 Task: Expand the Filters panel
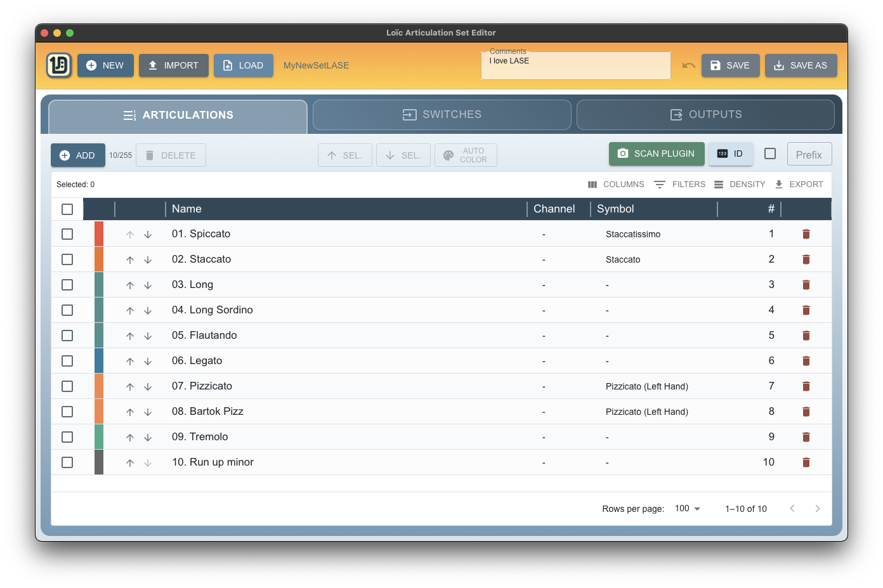pos(680,185)
